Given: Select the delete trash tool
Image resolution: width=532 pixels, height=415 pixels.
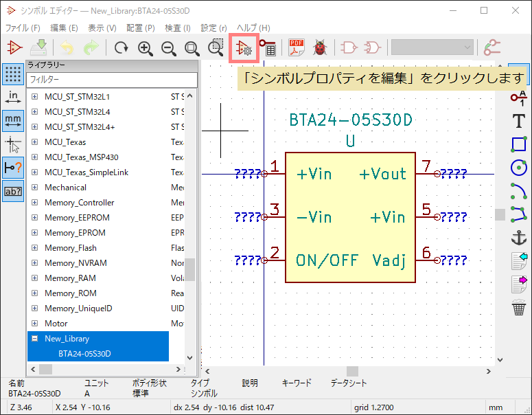Looking at the screenshot, I should pos(519,307).
